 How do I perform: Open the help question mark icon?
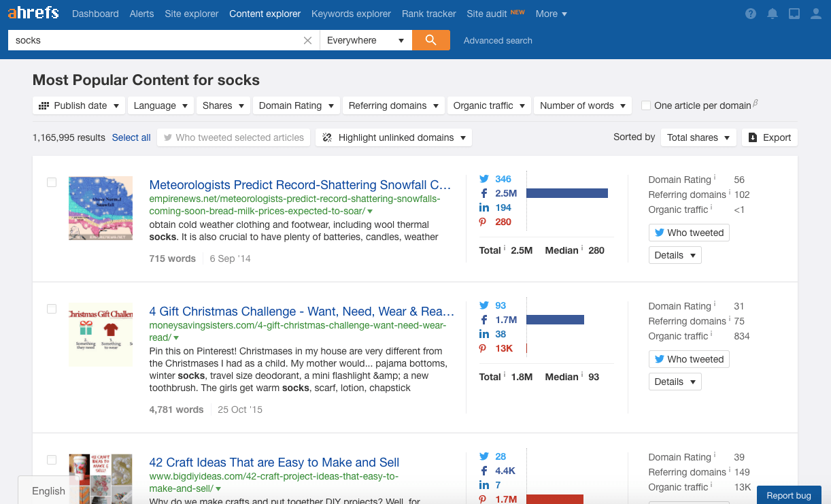(x=751, y=14)
